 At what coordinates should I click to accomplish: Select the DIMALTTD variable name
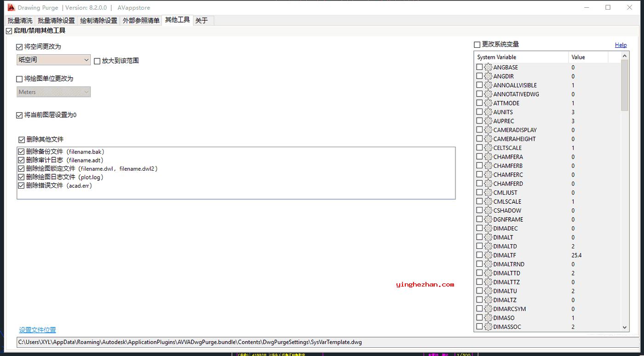(x=506, y=273)
